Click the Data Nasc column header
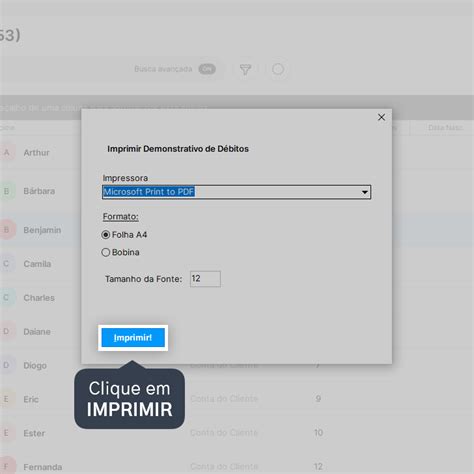This screenshot has height=474, width=474. click(x=445, y=128)
